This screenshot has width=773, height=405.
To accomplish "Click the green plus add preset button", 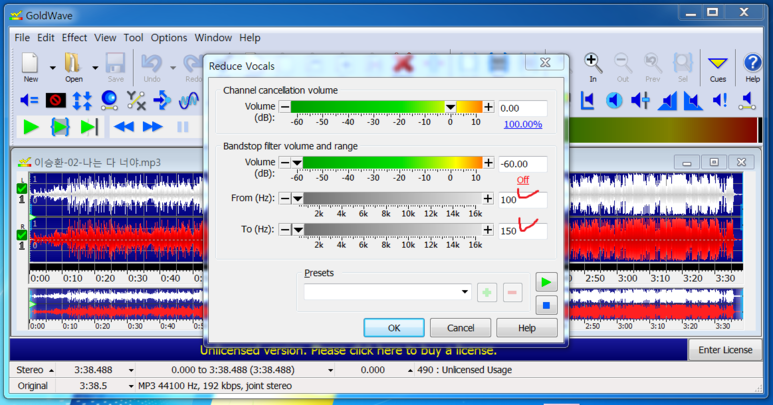I will 487,292.
